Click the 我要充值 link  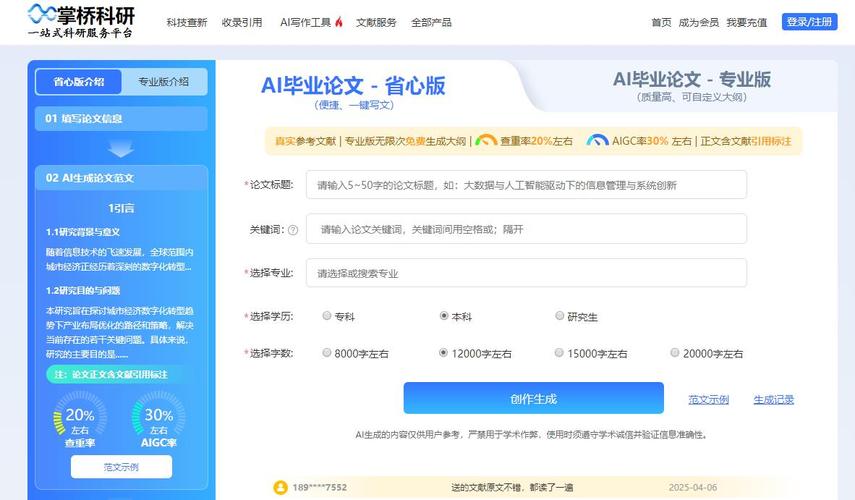(746, 22)
